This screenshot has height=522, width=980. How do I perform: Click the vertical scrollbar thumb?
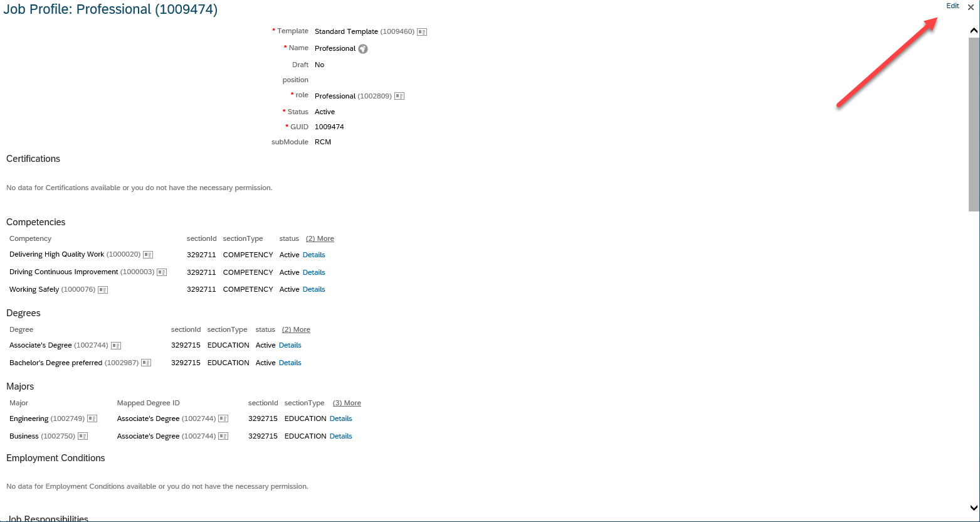click(x=974, y=124)
